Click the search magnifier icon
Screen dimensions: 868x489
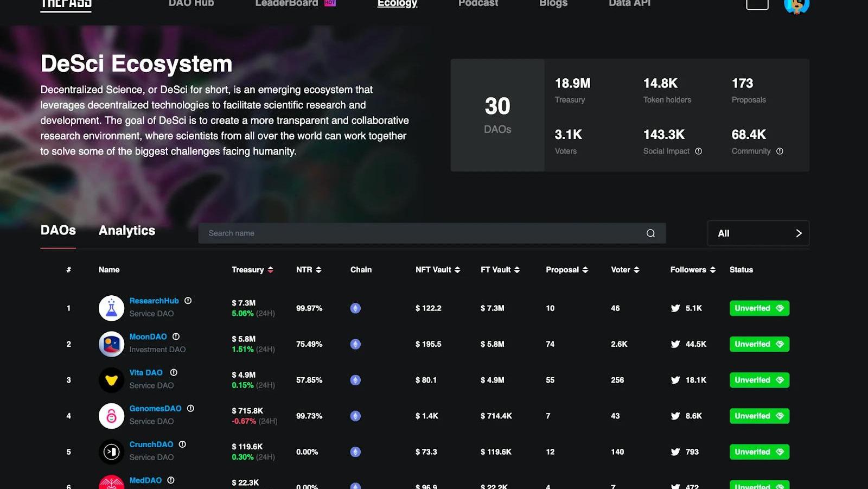[650, 233]
